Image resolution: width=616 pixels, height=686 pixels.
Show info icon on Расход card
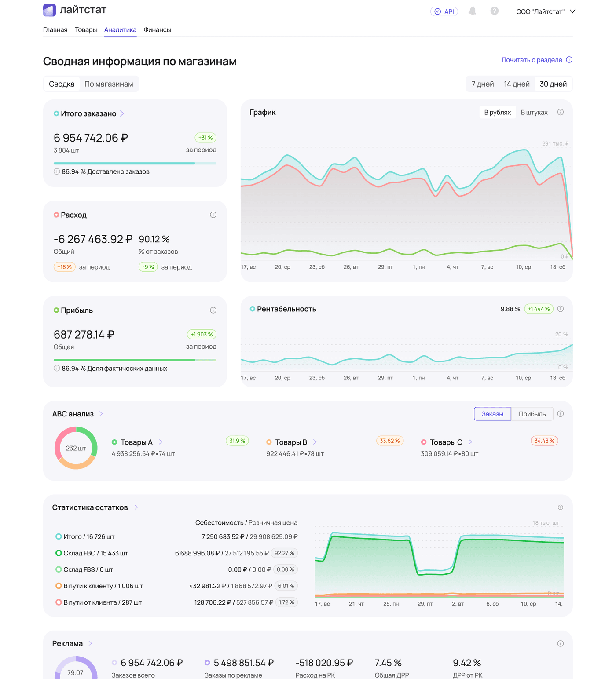click(x=213, y=215)
